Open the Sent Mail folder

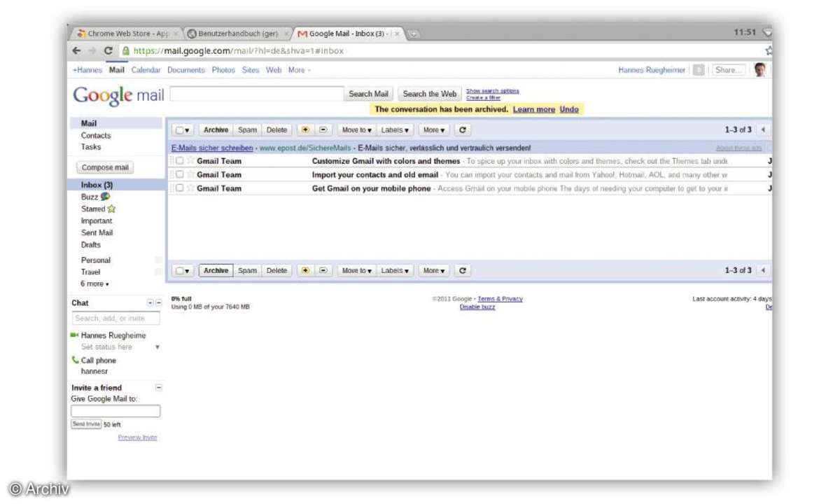97,233
